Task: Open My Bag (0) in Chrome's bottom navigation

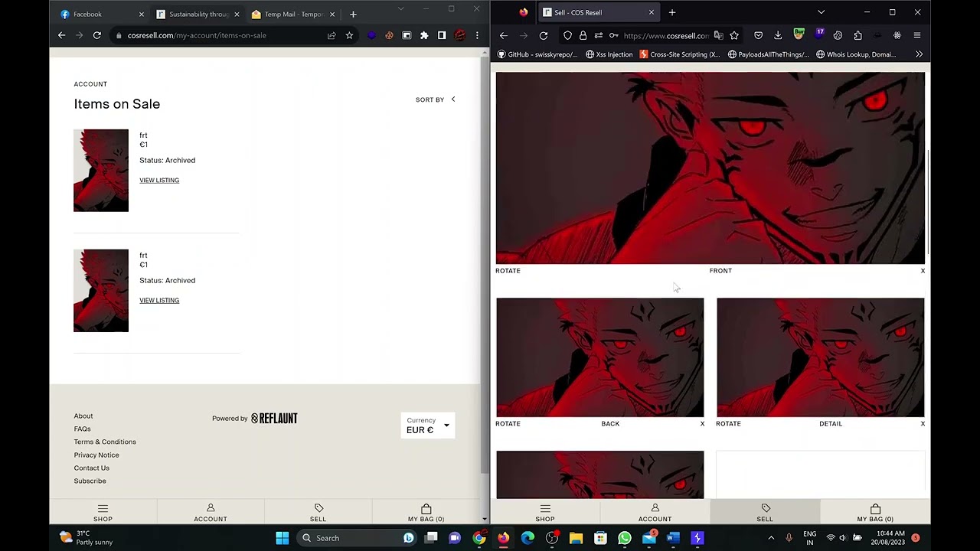Action: (426, 513)
